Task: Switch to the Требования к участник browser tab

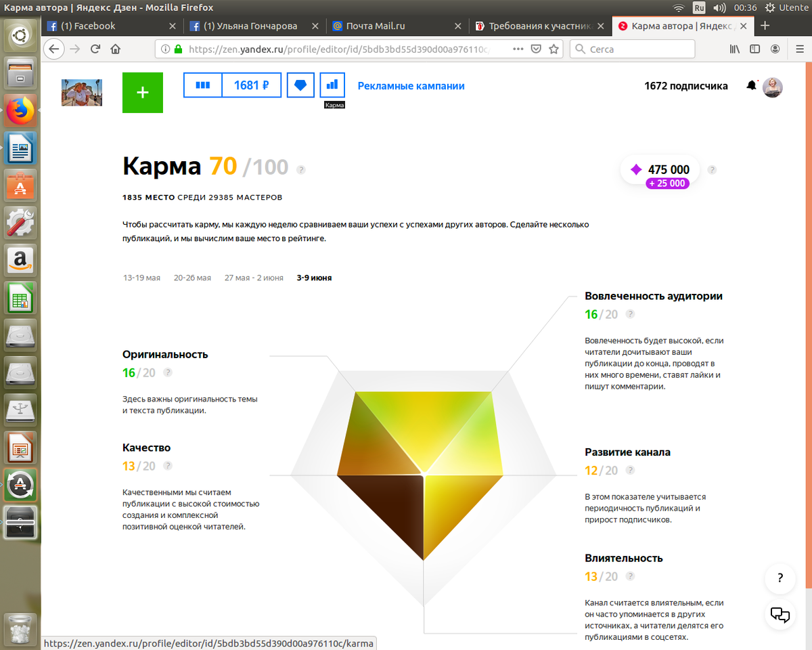Action: pos(540,26)
